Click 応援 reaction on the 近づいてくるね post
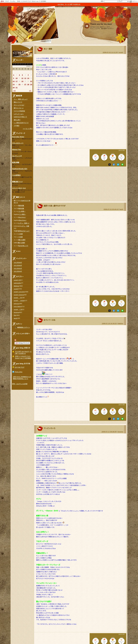The height and width of the screenshot is (644, 138). pos(104,411)
